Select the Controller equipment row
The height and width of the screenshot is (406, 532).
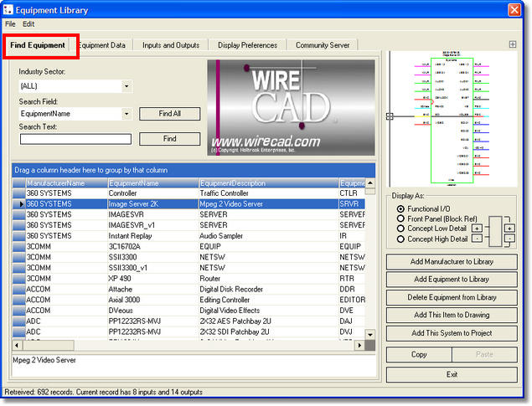(x=189, y=193)
